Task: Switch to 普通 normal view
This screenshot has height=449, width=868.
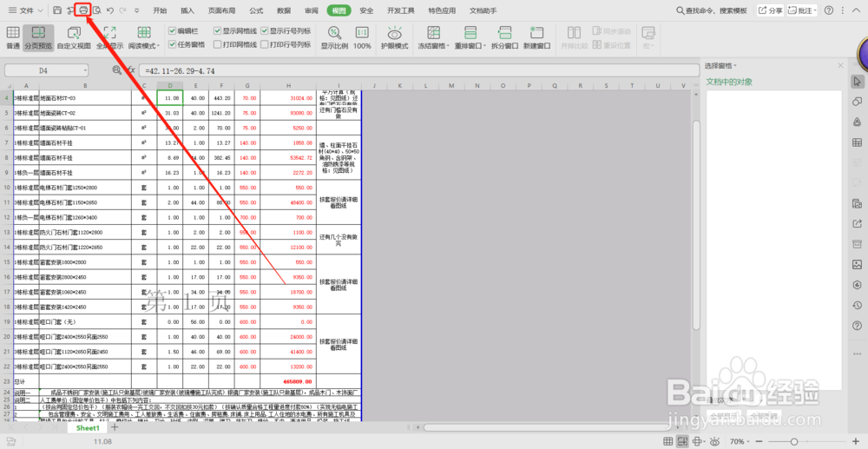Action: (12, 38)
